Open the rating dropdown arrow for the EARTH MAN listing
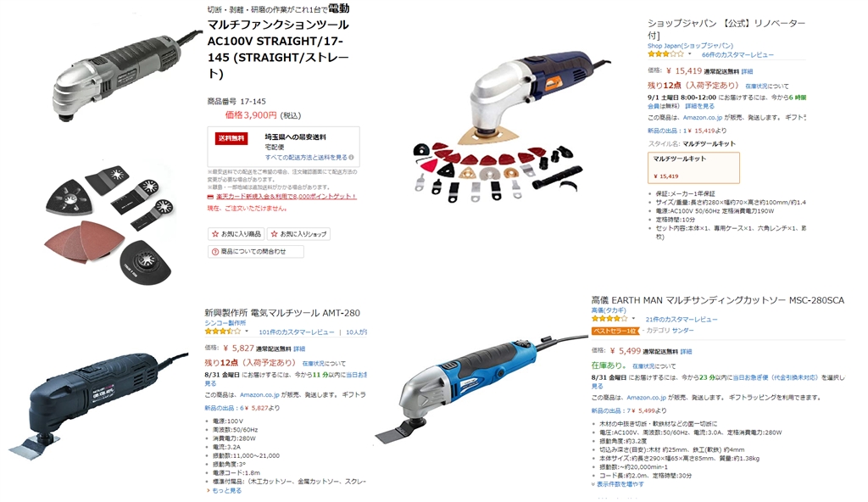The image size is (868, 502). click(x=633, y=319)
